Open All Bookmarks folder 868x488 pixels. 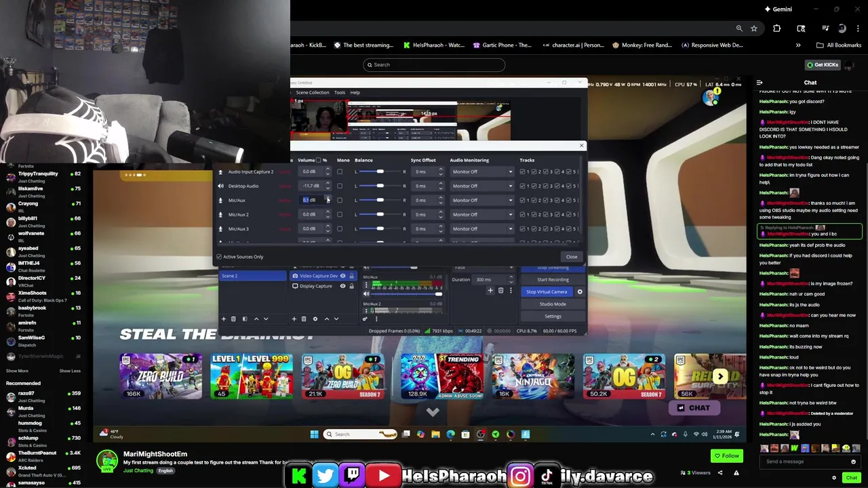pyautogui.click(x=839, y=45)
